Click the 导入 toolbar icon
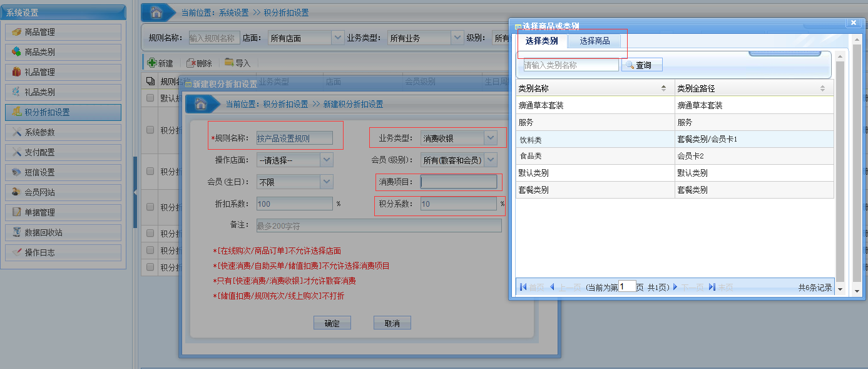868x369 pixels. tap(229, 63)
